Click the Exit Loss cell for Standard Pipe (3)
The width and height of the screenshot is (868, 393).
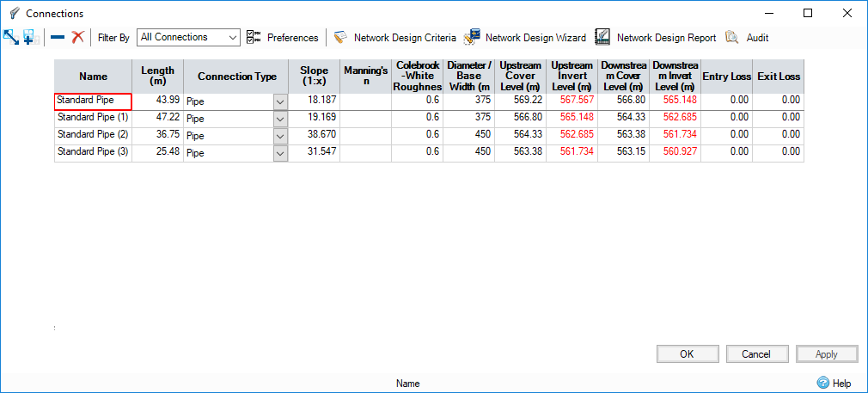click(x=779, y=153)
